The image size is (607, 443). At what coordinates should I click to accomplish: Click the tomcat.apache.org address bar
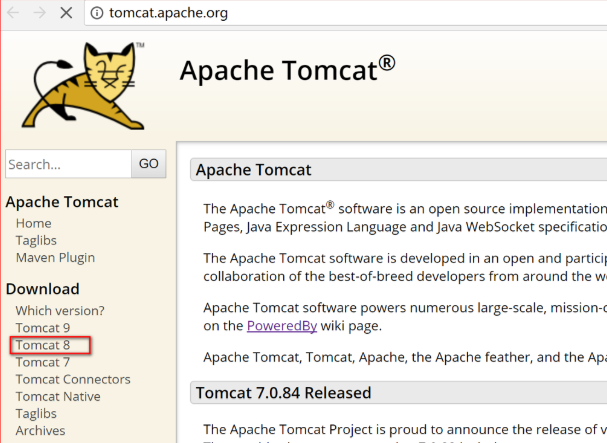click(300, 13)
